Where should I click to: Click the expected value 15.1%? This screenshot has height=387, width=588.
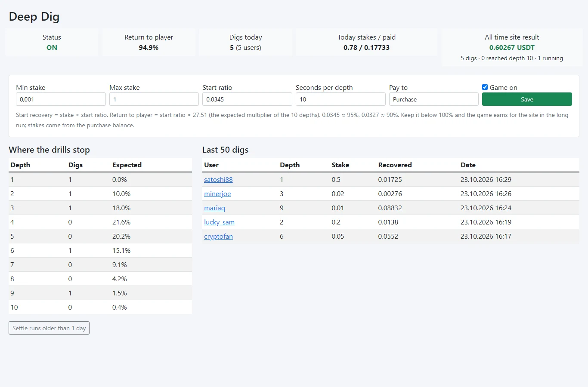pos(121,250)
